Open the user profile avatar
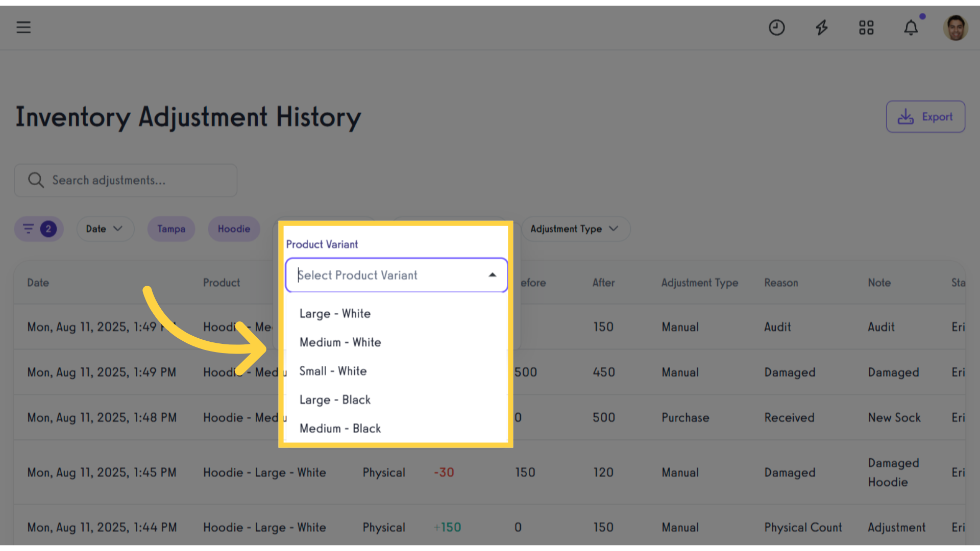Viewport: 980px width, 551px height. [955, 28]
